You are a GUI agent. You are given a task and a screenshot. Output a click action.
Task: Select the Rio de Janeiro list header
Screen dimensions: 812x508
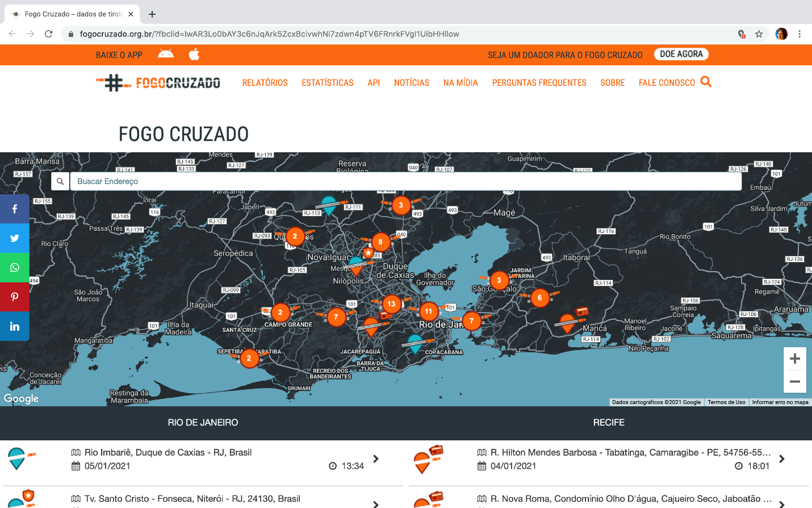click(203, 423)
